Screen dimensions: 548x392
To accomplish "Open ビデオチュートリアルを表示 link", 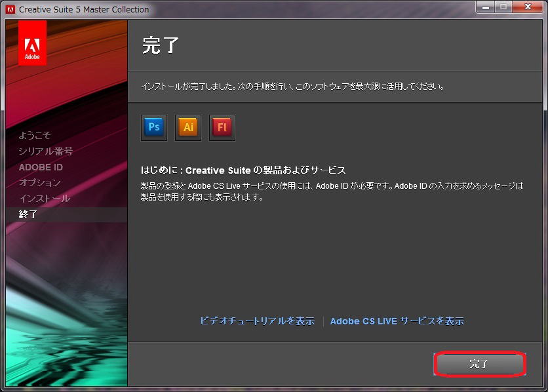I will [x=257, y=321].
